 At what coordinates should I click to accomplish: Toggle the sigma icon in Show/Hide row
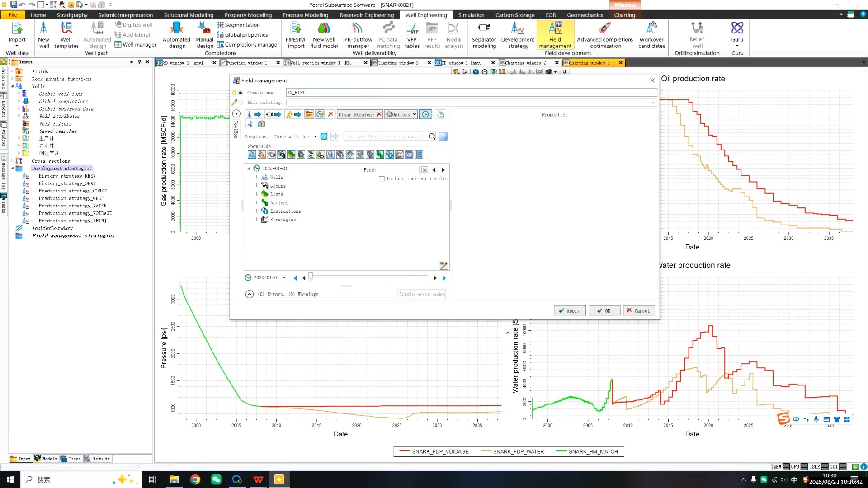(311, 155)
